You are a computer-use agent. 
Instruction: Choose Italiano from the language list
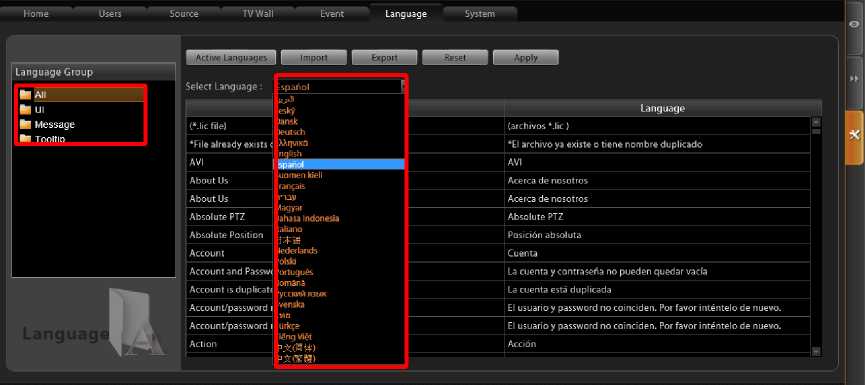(340, 229)
